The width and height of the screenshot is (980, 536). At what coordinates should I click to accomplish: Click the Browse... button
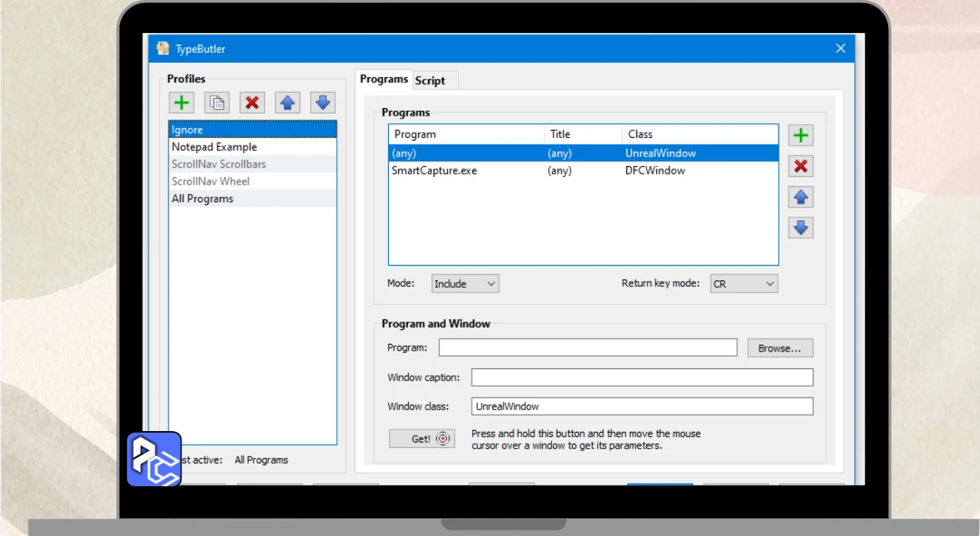[779, 348]
